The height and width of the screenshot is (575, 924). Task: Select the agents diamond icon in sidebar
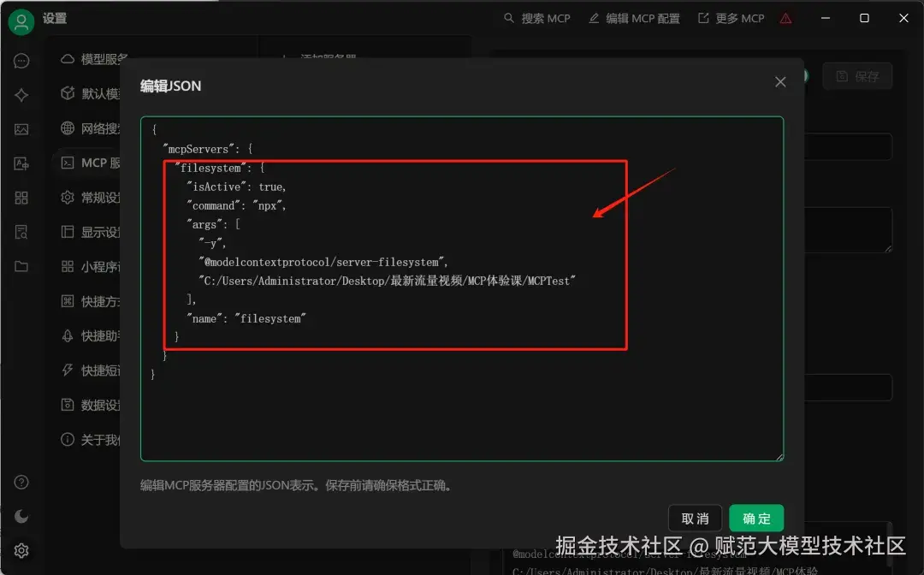tap(22, 95)
